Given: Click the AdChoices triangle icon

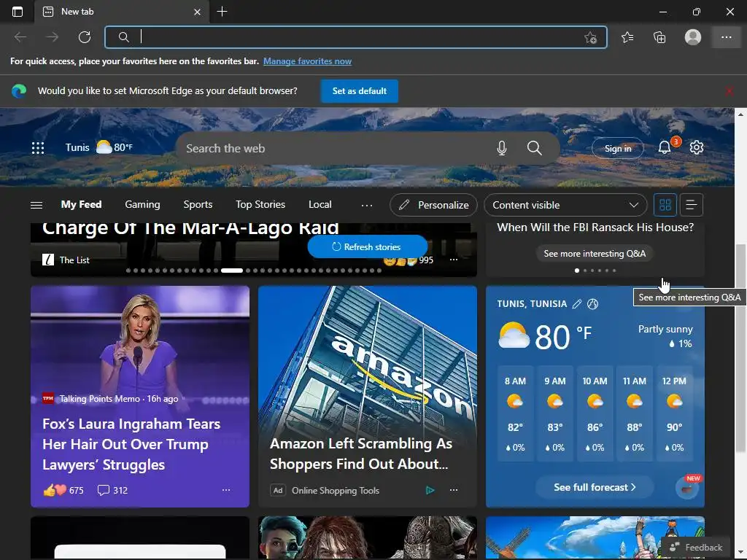Looking at the screenshot, I should coord(430,490).
